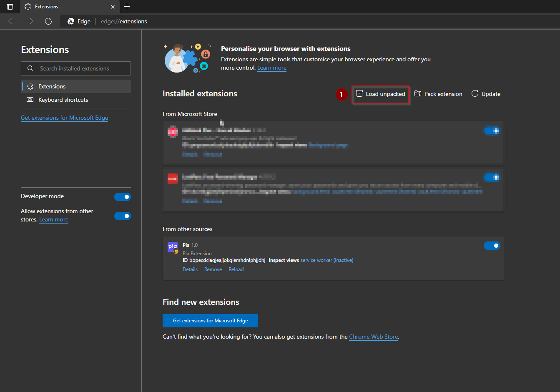Image resolution: width=560 pixels, height=392 pixels.
Task: Open Pia extension Details
Action: [x=190, y=269]
